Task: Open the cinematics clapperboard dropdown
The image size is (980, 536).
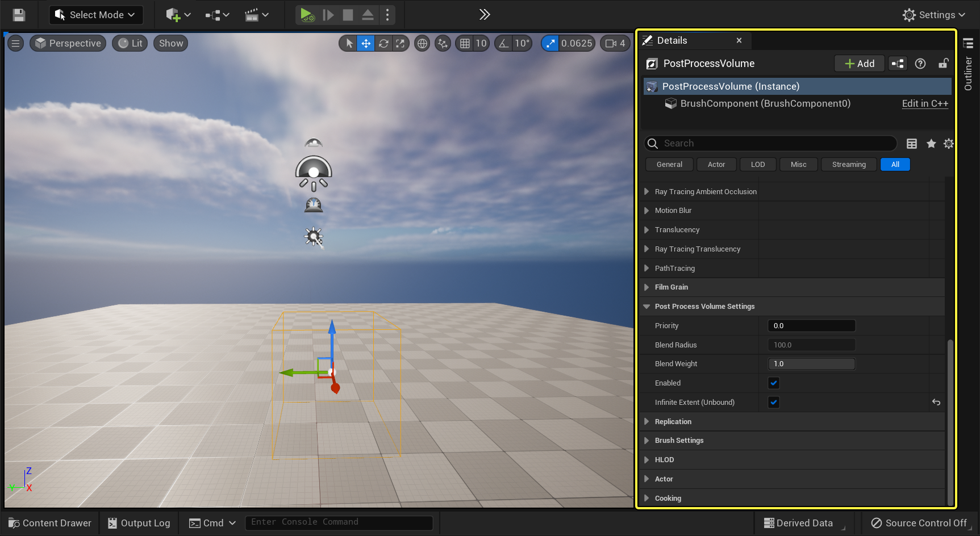Action: pyautogui.click(x=257, y=15)
